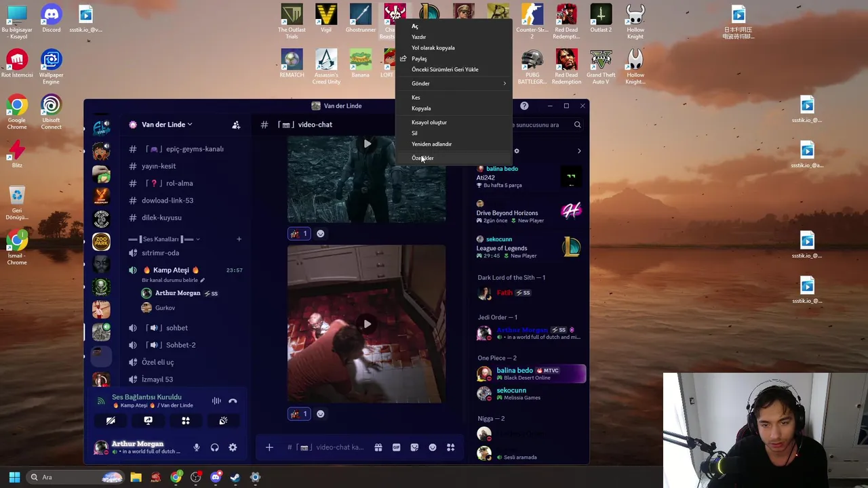Disconnect from voice with the phone icon
The image size is (868, 488).
tap(233, 401)
